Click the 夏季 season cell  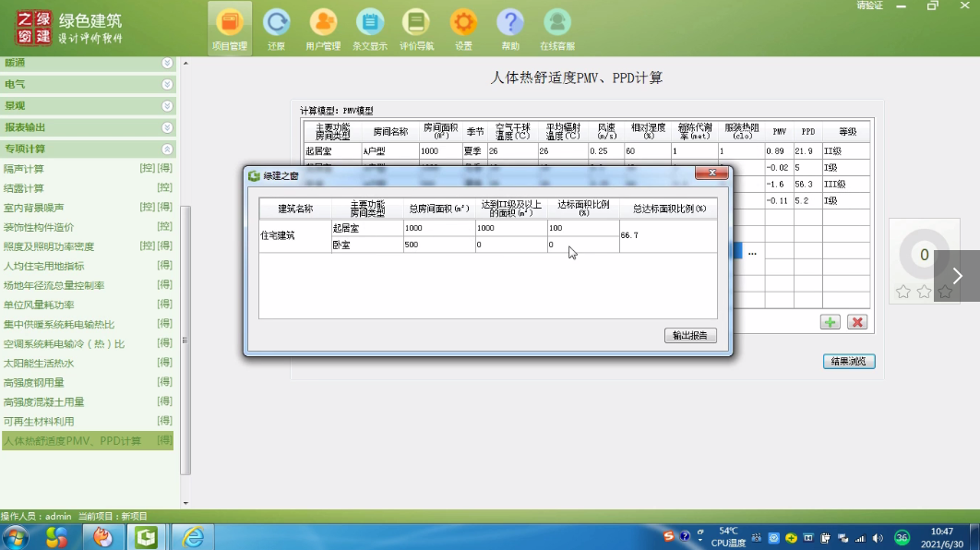coord(474,151)
